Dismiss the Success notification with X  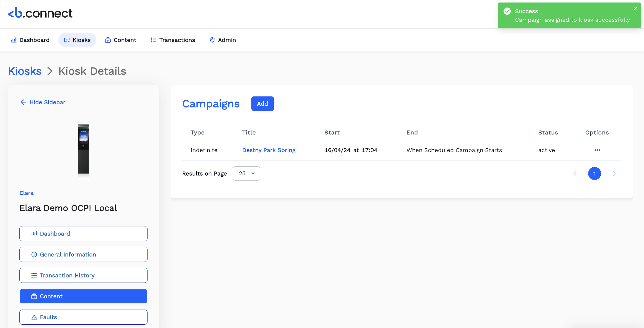coord(635,8)
